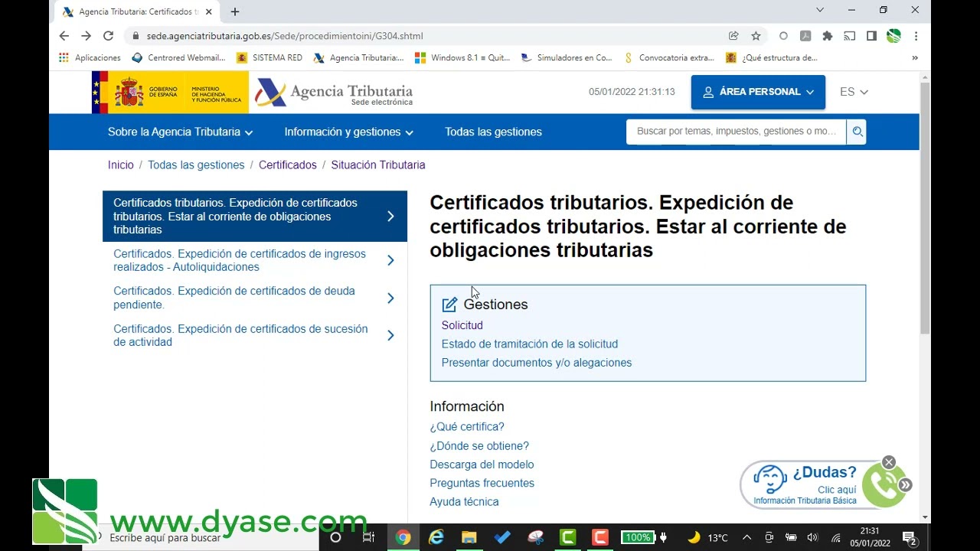Screen dimensions: 980x551
Task: Open Camtasia from the taskbar
Action: tap(567, 538)
